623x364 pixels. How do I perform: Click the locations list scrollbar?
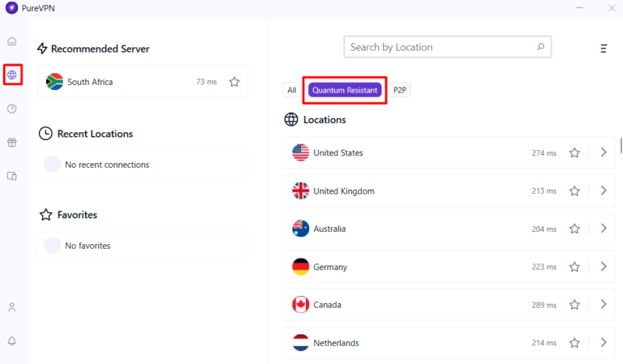coord(621,146)
